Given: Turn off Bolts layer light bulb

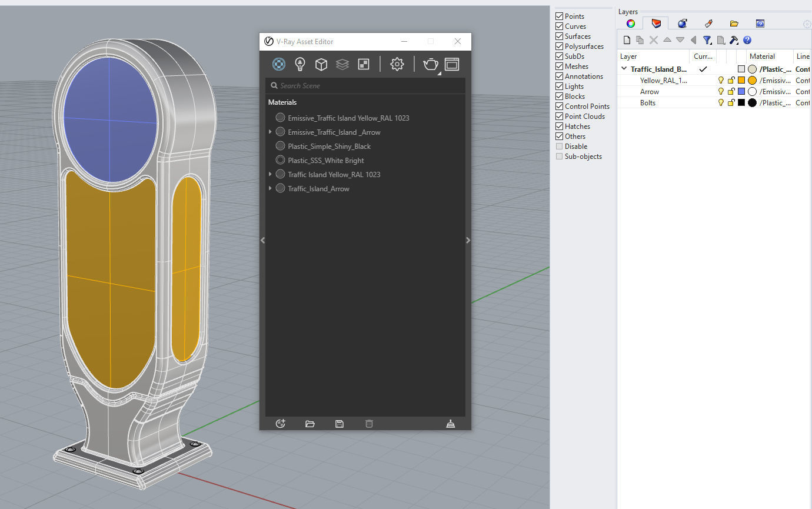Looking at the screenshot, I should coord(720,103).
